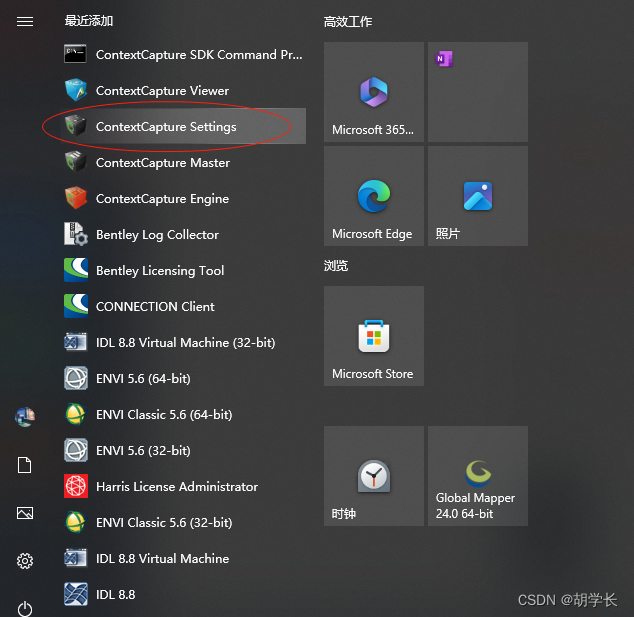Open the Microsoft Edge tile

(374, 196)
